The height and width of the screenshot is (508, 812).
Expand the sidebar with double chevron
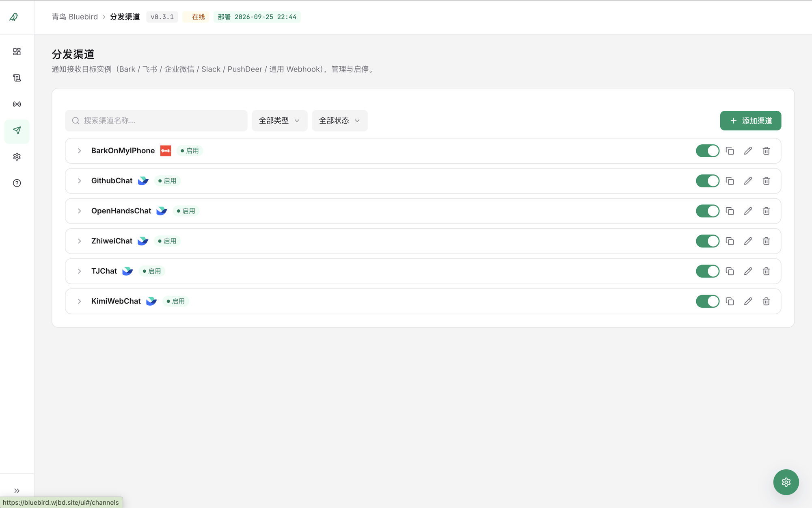pos(17,491)
